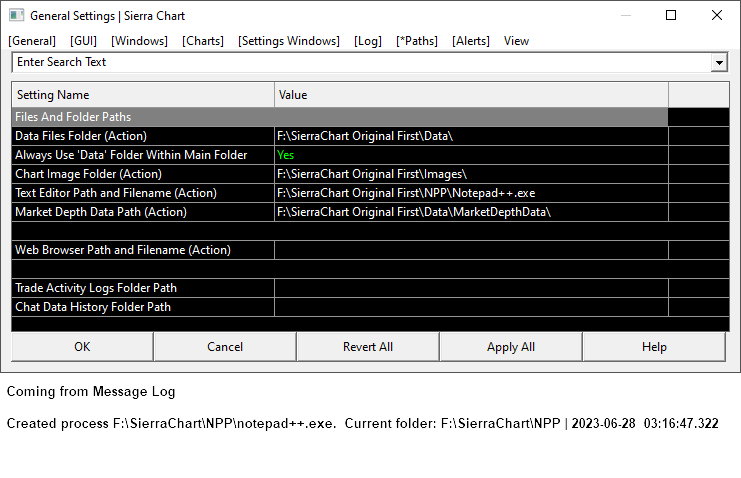Select the Files And Folder Paths section row

(x=340, y=117)
